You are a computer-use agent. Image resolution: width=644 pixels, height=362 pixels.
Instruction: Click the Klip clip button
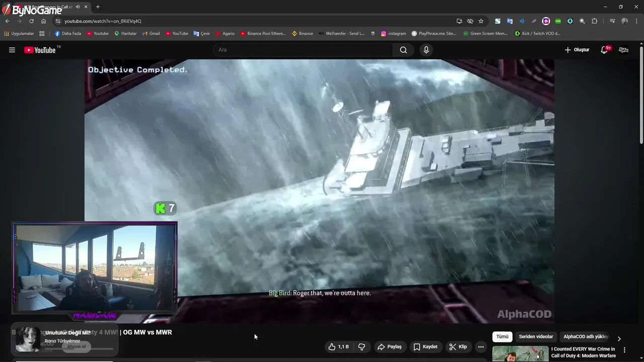click(458, 347)
